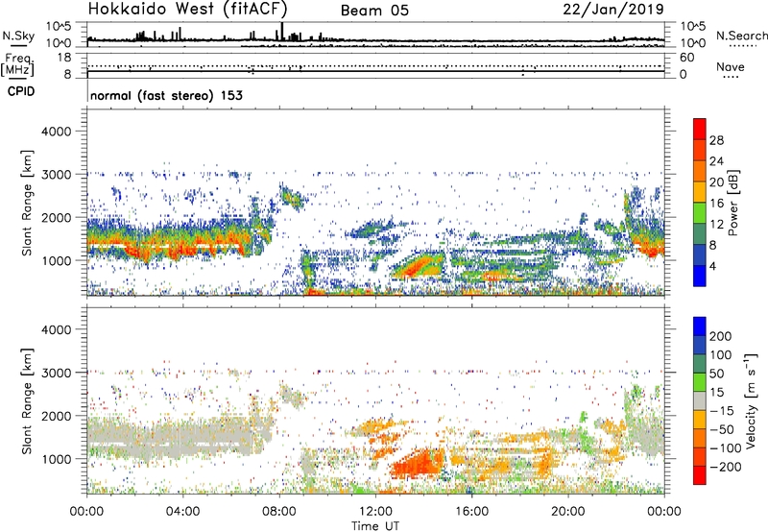Click the orange velocity patch near 14:00
Screen dimensions: 768x532
click(417, 463)
